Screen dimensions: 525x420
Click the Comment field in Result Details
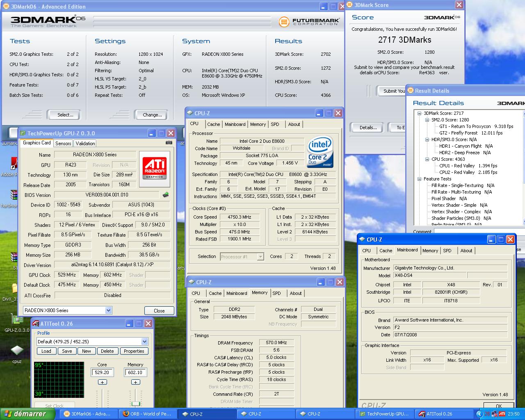(479, 231)
